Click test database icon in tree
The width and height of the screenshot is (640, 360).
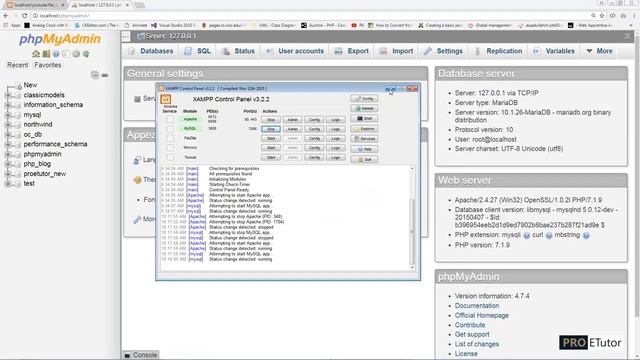[17, 184]
